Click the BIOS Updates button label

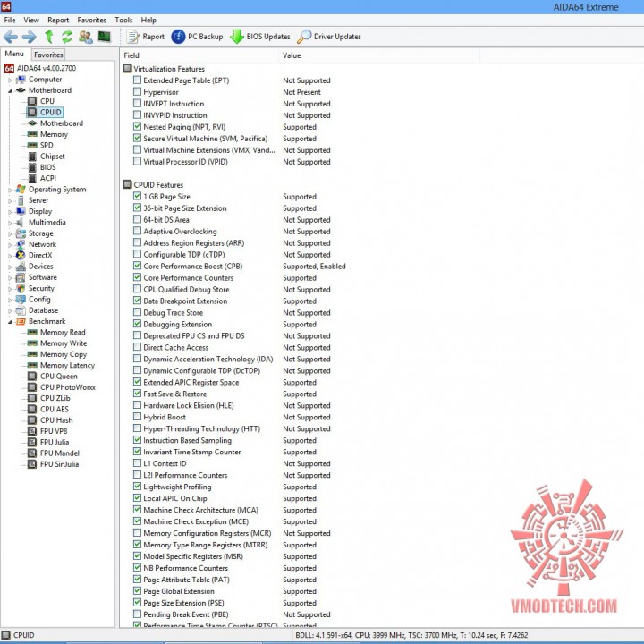point(268,37)
